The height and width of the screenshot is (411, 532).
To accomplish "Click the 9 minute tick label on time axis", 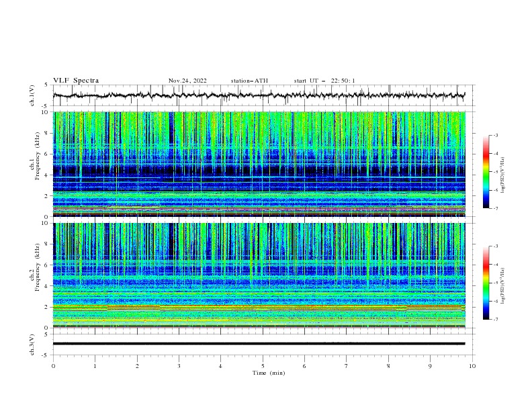I will pyautogui.click(x=430, y=366).
